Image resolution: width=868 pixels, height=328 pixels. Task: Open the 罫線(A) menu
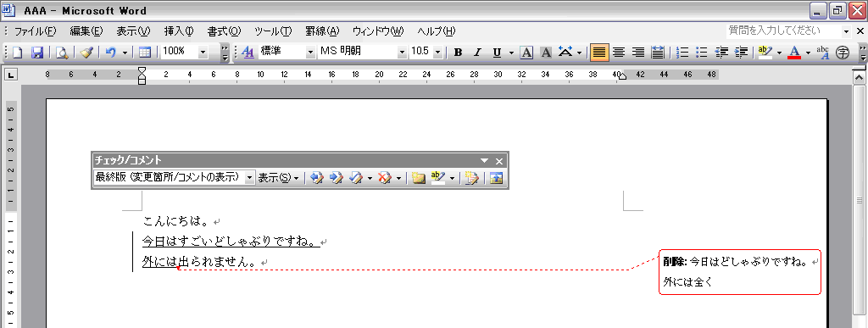click(322, 31)
